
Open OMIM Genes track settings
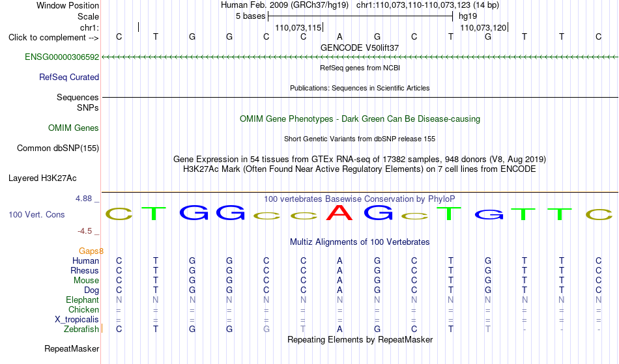pos(74,128)
